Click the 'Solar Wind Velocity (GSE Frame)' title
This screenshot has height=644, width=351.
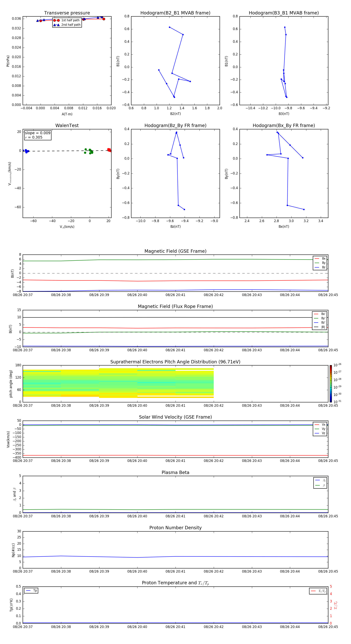(175, 417)
